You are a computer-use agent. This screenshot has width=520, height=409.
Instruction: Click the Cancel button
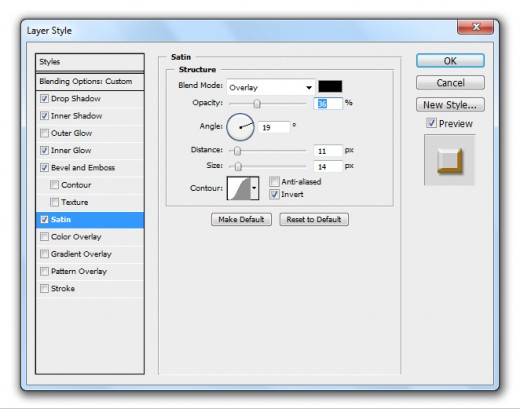tap(450, 83)
